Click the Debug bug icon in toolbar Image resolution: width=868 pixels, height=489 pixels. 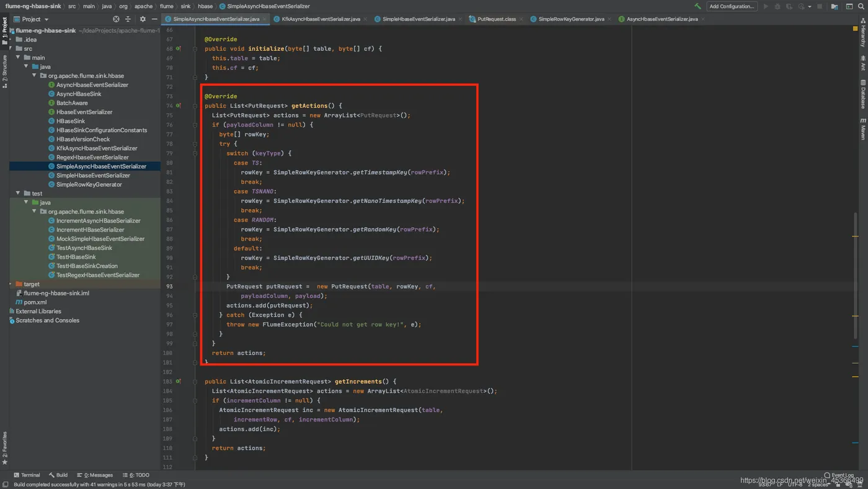point(777,6)
